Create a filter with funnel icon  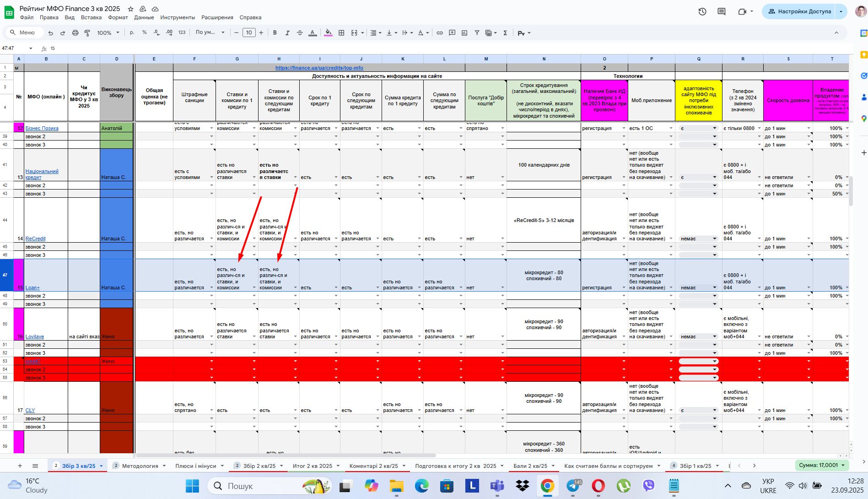coord(477,33)
